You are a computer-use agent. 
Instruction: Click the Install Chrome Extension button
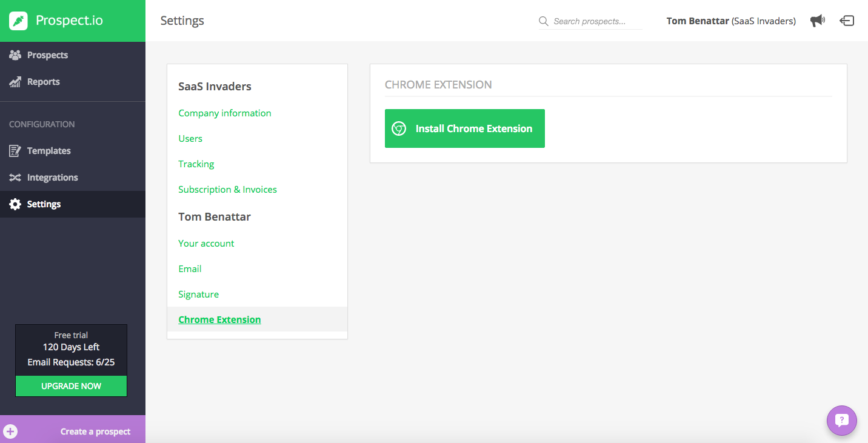(x=465, y=128)
